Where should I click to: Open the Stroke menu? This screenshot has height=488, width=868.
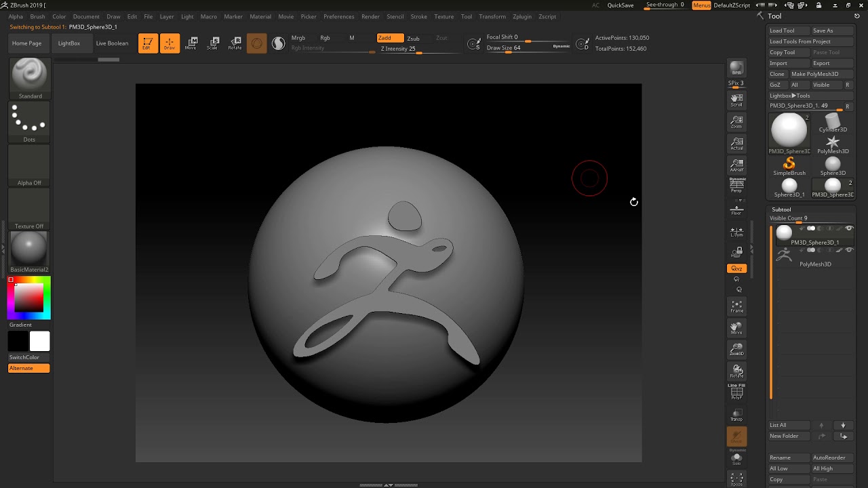(x=419, y=16)
